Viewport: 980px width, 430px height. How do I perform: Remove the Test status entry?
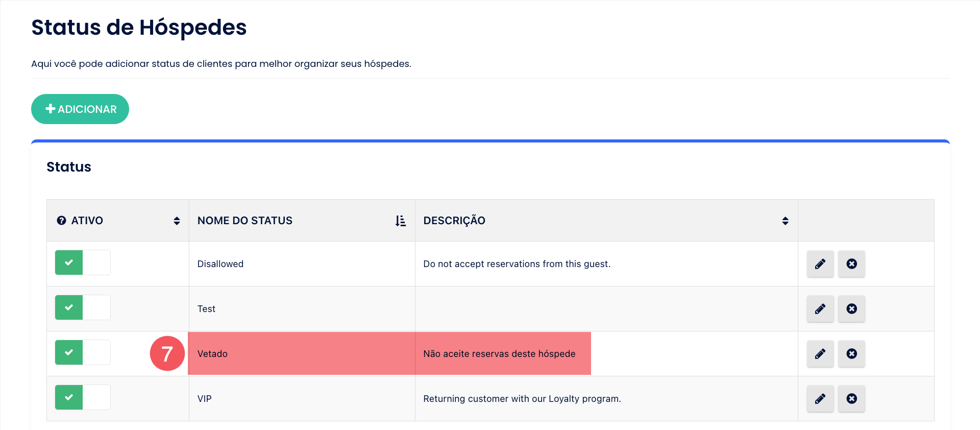pos(851,309)
